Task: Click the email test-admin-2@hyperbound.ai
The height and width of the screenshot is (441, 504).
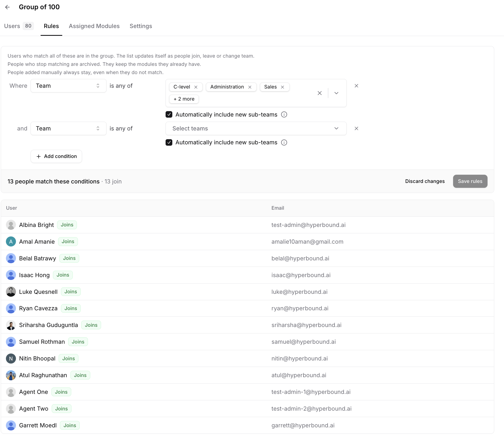Action: [311, 409]
